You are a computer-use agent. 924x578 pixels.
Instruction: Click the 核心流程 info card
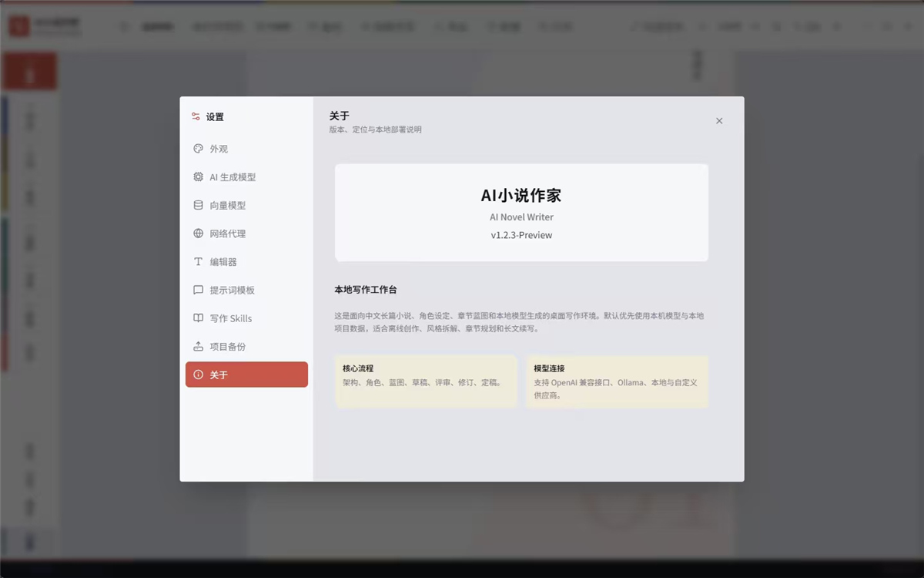tap(427, 382)
